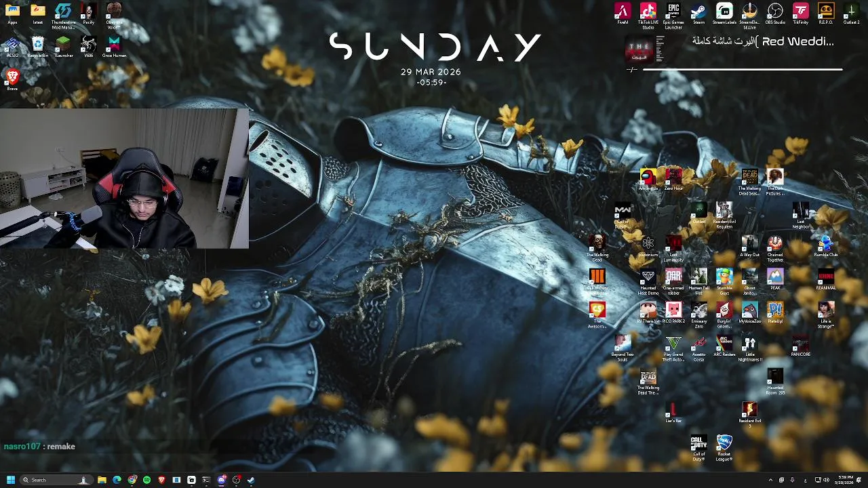Viewport: 868px width, 488px height.
Task: Open Steam from the taskbar
Action: click(251, 480)
